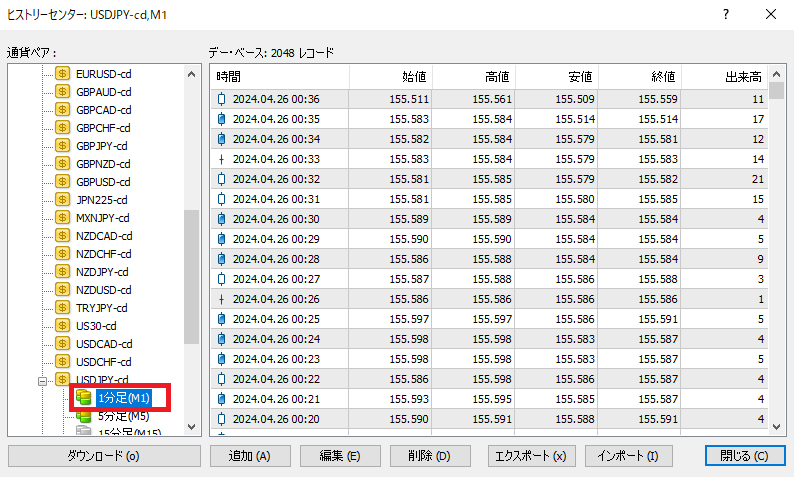The width and height of the screenshot is (794, 477).
Task: Click doji icon of 2024.04.26 00:26 row
Action: [221, 299]
